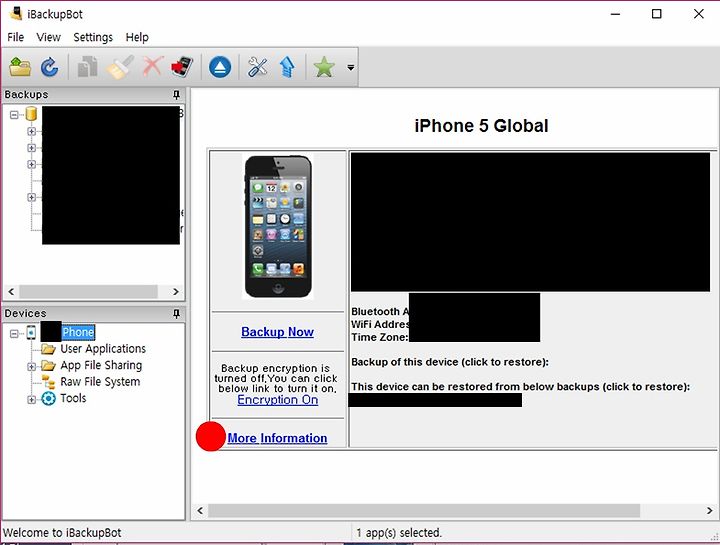720x545 pixels.
Task: Click the App File Sharing folder icon
Action: point(48,365)
